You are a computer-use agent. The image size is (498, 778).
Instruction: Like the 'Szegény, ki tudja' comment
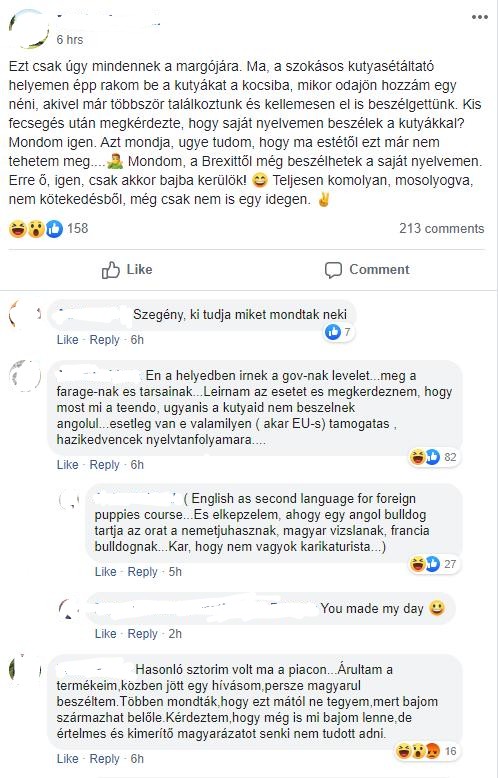(x=67, y=340)
